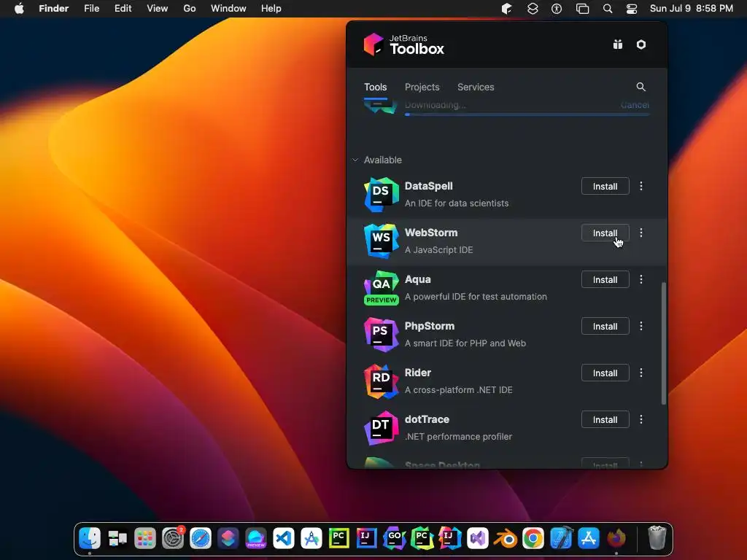Open System Settings with notification badge in dock

173,539
